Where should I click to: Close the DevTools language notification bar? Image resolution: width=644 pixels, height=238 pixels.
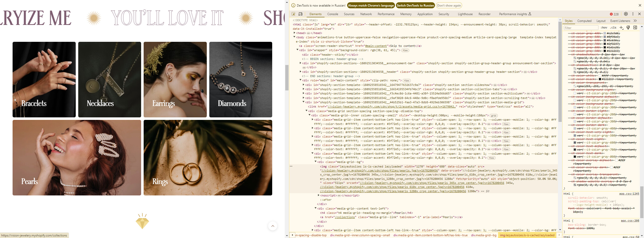pyautogui.click(x=640, y=6)
